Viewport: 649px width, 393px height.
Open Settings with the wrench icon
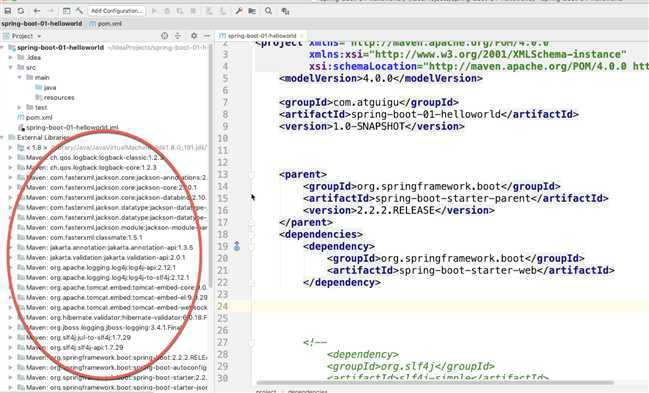[x=239, y=11]
